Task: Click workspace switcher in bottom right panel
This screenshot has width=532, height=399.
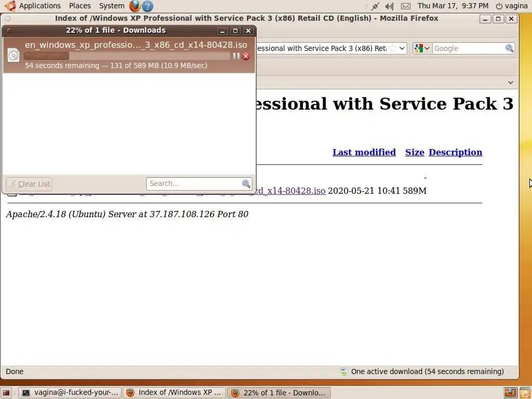Action: pyautogui.click(x=510, y=393)
